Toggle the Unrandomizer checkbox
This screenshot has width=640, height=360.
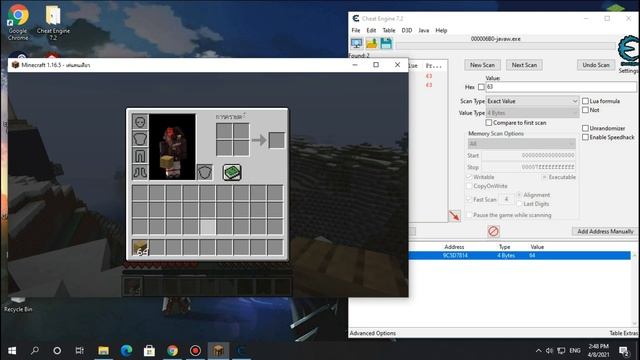[x=585, y=128]
